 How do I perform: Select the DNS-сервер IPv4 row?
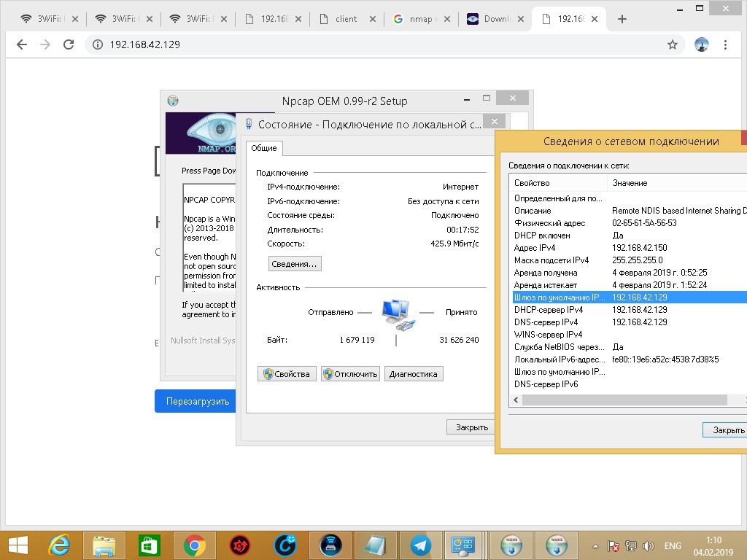[628, 322]
